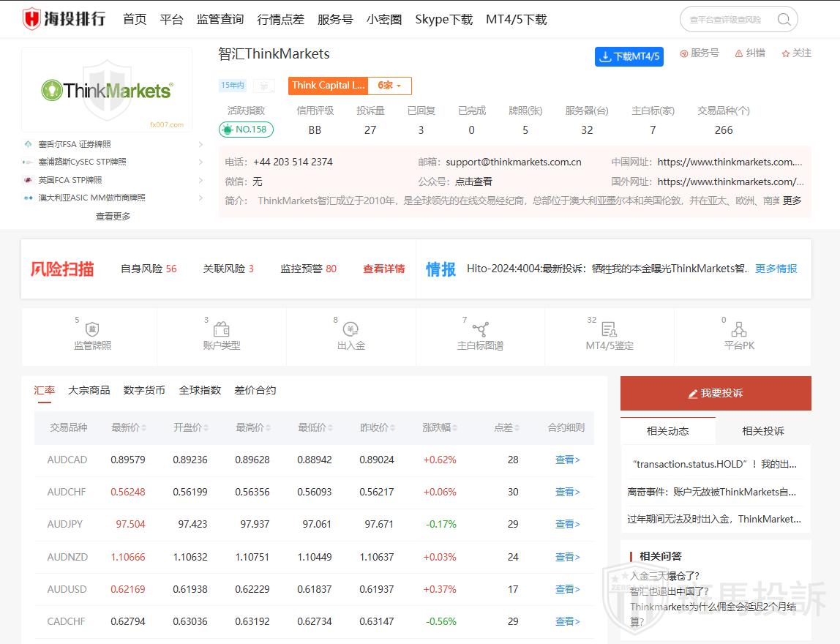Viewport: 840px width, 644px height.
Task: Open the 平台PK compare icon
Action: point(738,330)
